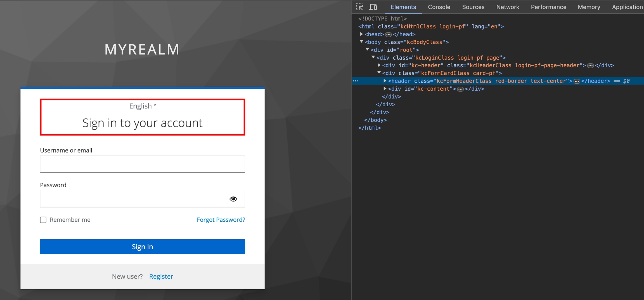Activate the inspect element picker icon
This screenshot has height=300, width=644.
(359, 7)
